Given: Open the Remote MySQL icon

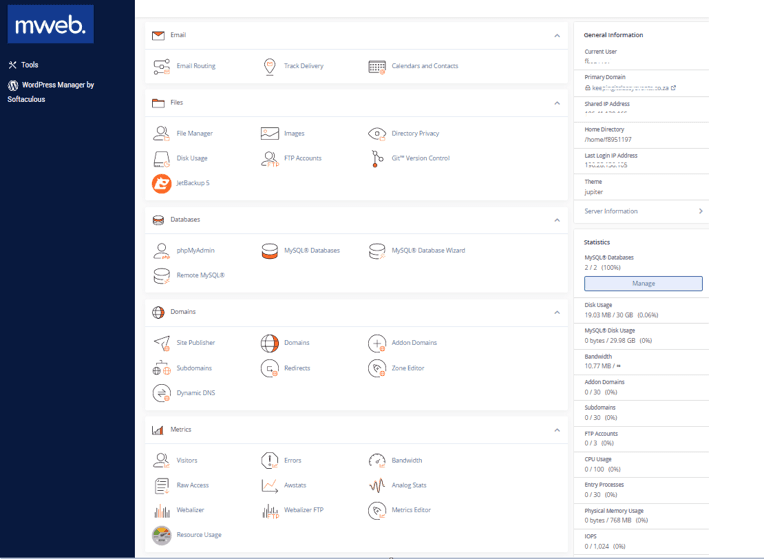Looking at the screenshot, I should click(161, 276).
